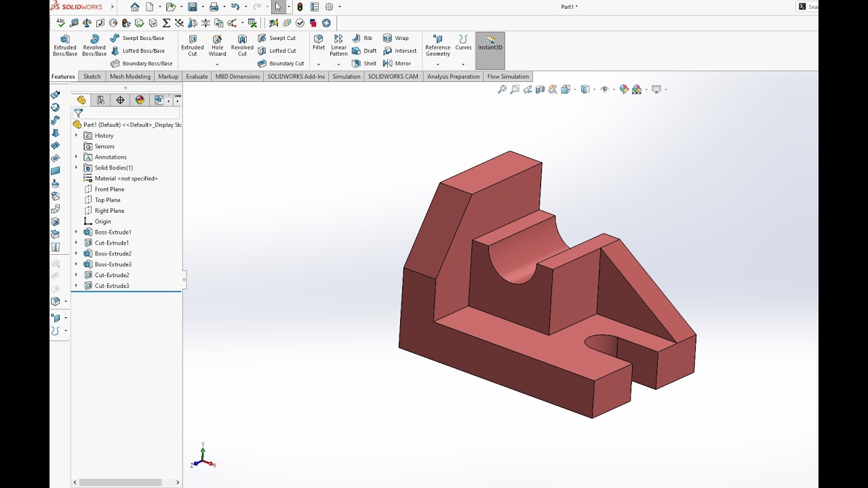Open the Hide/Show Items dropdown arrow
Screen dimensions: 868x488
coord(614,89)
